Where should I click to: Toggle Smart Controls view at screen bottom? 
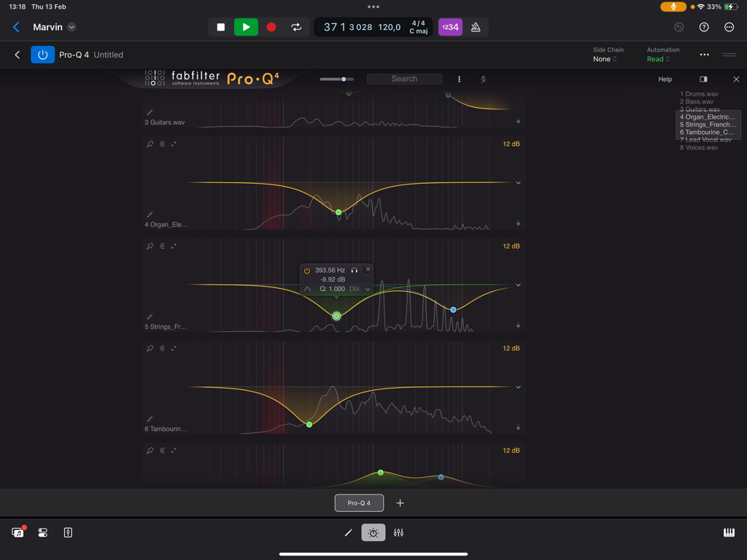tap(373, 532)
